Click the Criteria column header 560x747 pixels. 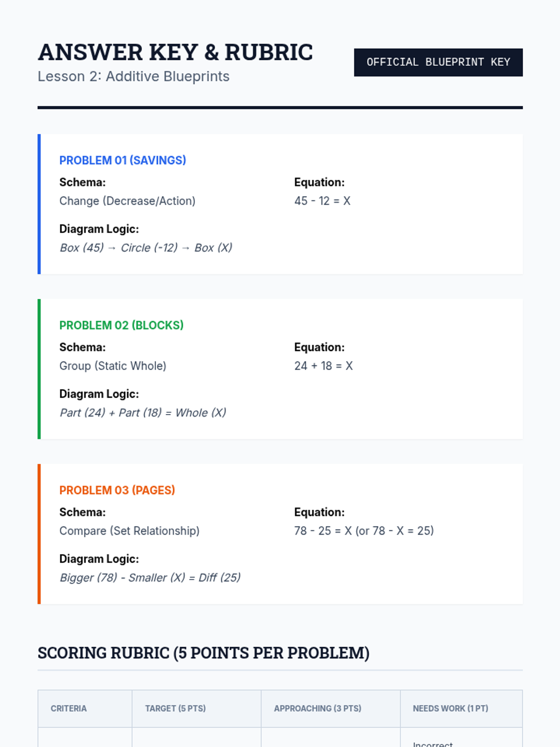(69, 708)
